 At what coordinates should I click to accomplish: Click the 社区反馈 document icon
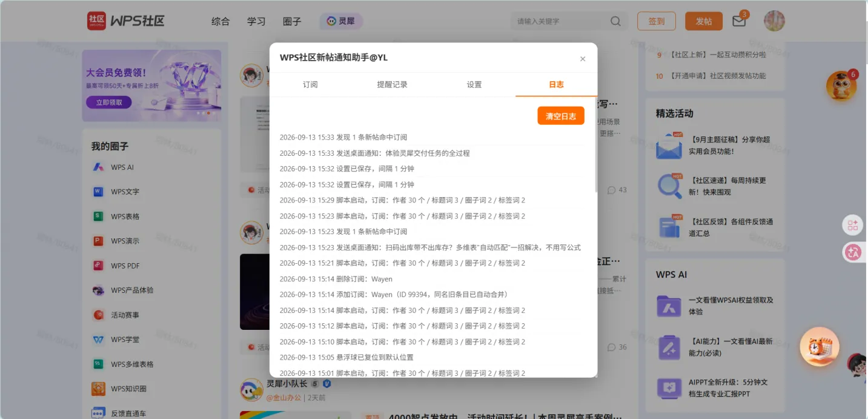669,227
